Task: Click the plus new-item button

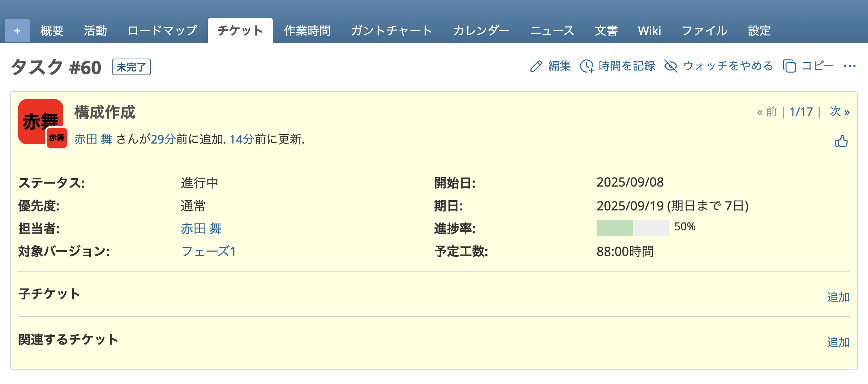Action: [x=17, y=31]
